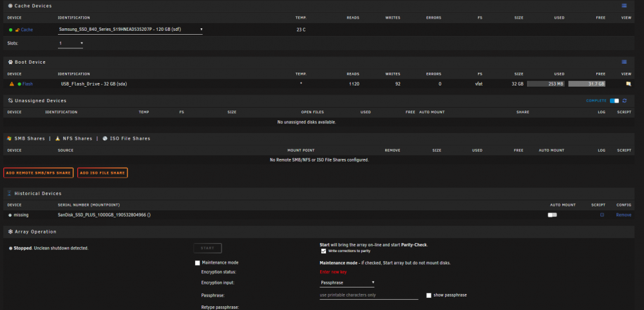Click the Array Operation snowflake icon

point(10,232)
